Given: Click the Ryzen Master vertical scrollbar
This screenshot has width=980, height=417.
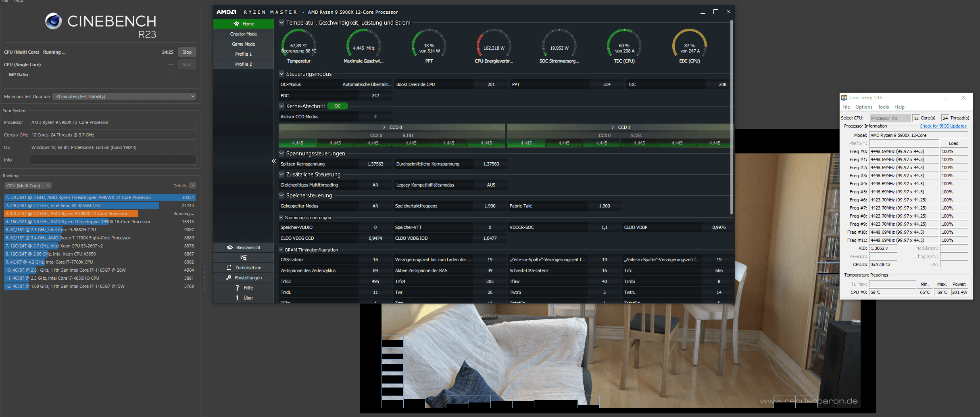Looking at the screenshot, I should click(x=732, y=117).
